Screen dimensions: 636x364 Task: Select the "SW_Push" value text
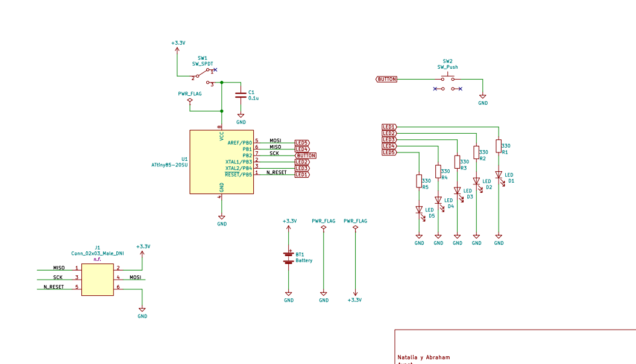(x=447, y=67)
